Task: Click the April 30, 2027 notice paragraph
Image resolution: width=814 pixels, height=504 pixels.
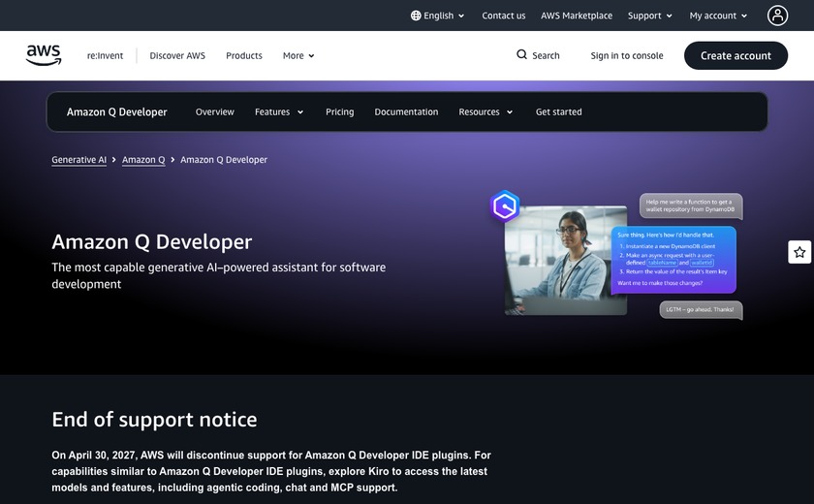Action: click(x=271, y=471)
